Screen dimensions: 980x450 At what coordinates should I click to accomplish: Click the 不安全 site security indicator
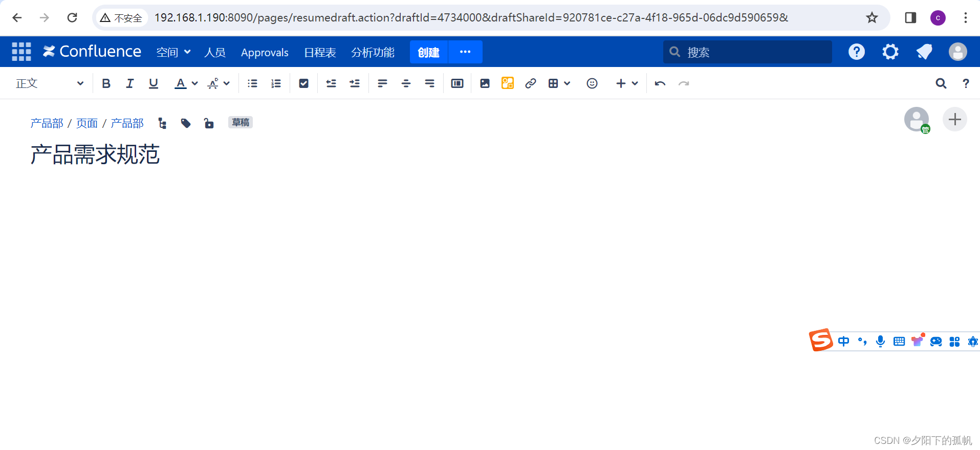(121, 18)
